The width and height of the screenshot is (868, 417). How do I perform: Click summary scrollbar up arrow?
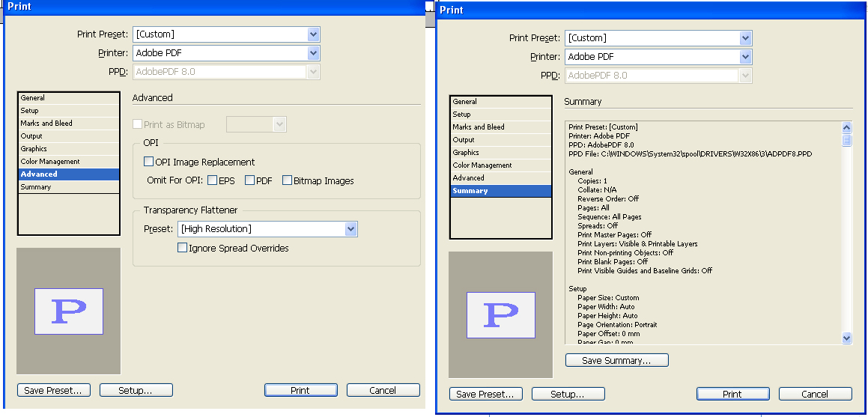click(846, 128)
